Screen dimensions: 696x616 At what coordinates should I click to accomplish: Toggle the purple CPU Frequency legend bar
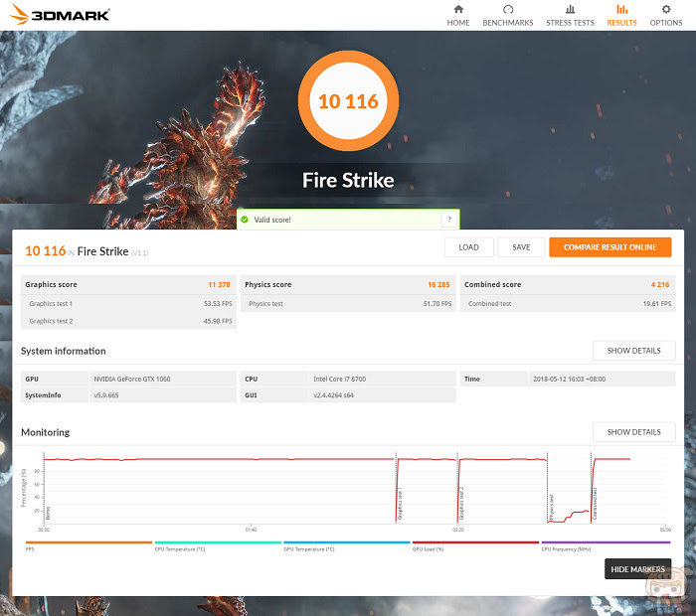(606, 542)
